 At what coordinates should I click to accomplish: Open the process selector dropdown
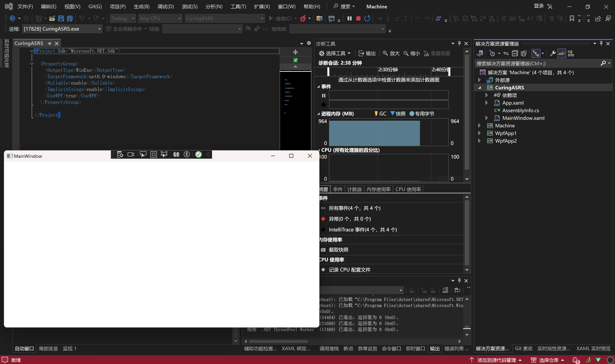point(99,29)
